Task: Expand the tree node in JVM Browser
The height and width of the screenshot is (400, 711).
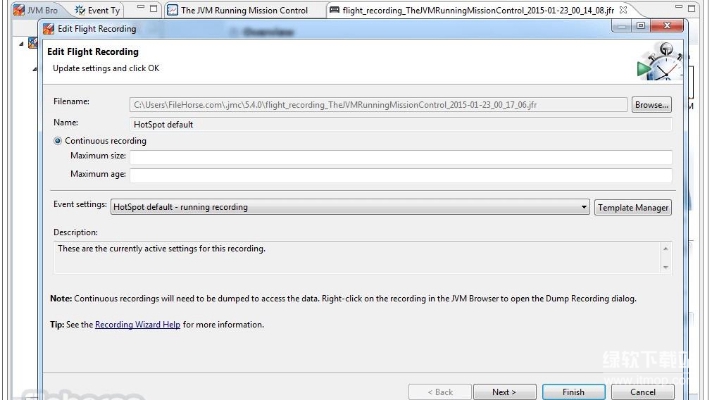Action: click(x=22, y=45)
